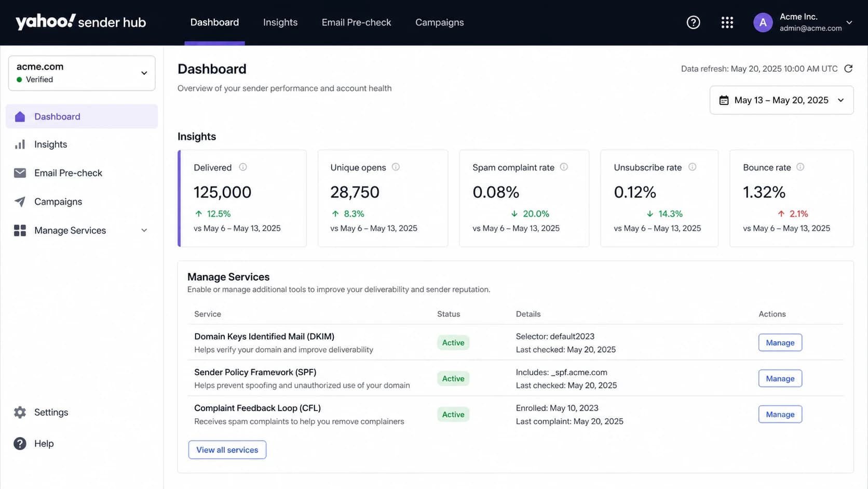The image size is (868, 489).
Task: Click the Actions column header
Action: click(772, 314)
